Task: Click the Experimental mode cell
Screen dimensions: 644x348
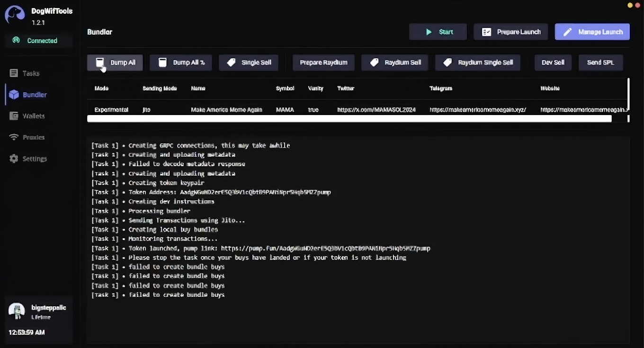Action: point(111,109)
